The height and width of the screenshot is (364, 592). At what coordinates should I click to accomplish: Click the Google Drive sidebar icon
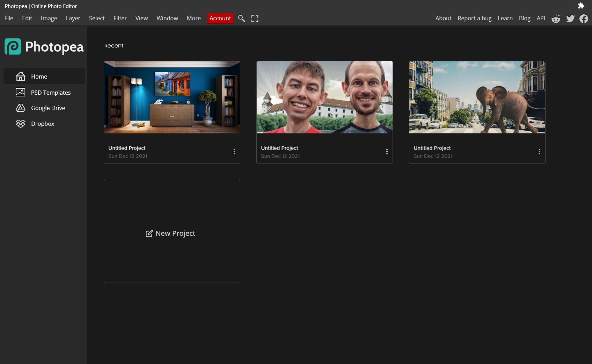click(x=21, y=108)
